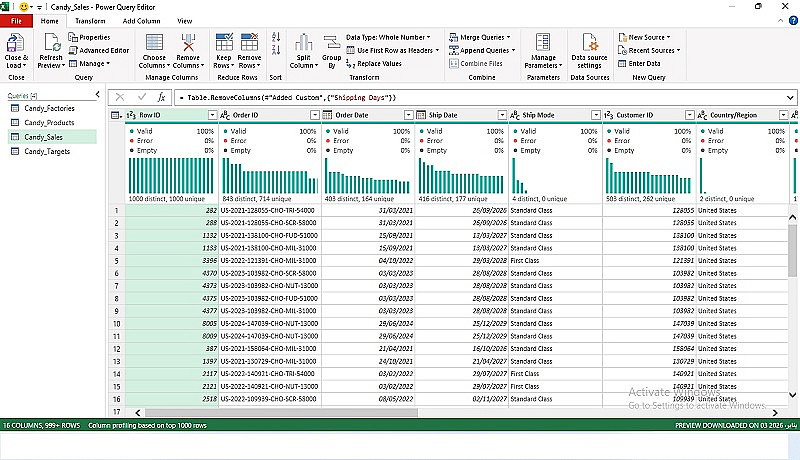This screenshot has height=460, width=800.
Task: Select the Split Column tool
Action: point(304,42)
